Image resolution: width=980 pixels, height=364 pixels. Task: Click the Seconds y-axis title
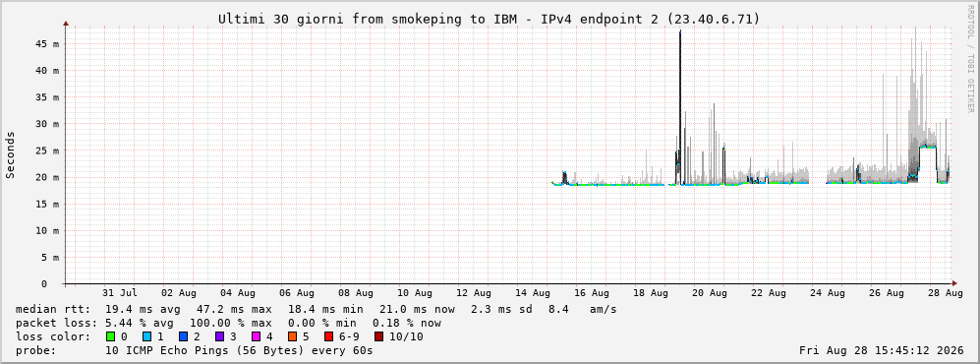(11, 155)
